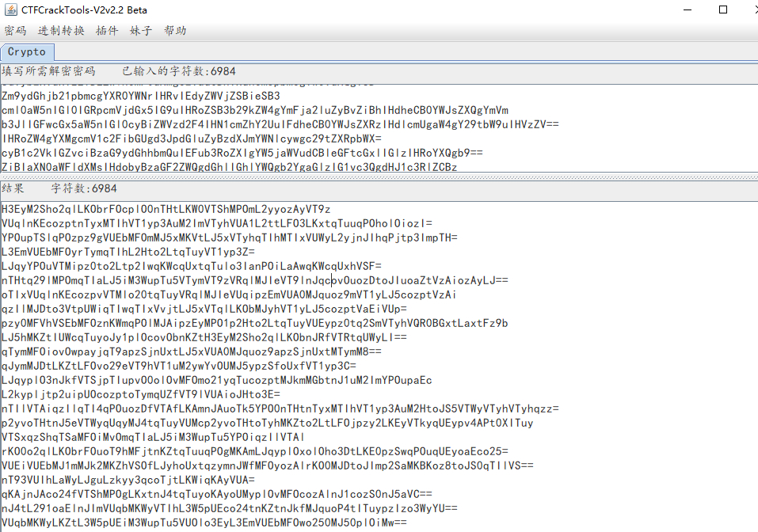Click the Java cup icon in the title bar
The height and width of the screenshot is (532, 758).
click(x=10, y=9)
